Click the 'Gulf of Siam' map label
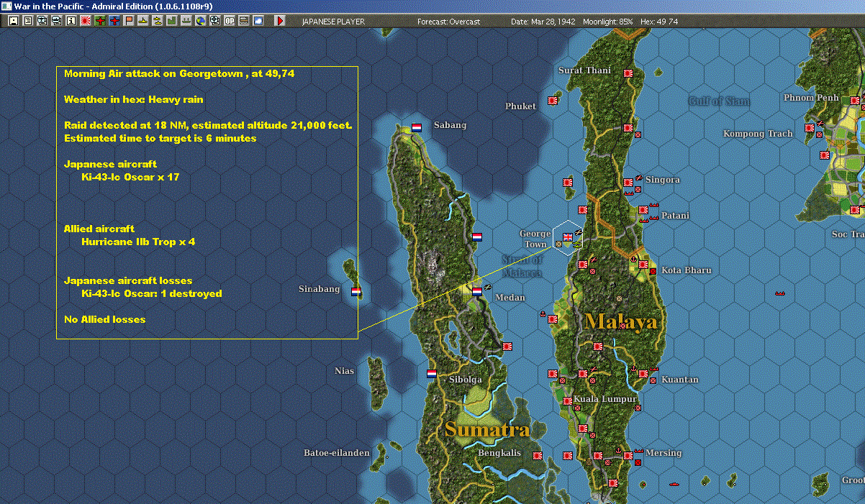Screen dimensions: 865x504 (719, 101)
